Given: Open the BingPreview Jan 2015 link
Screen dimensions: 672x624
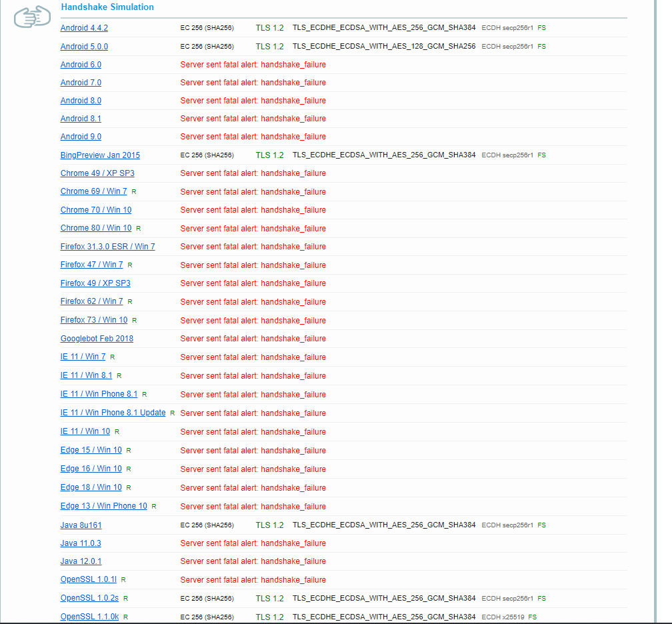Looking at the screenshot, I should point(100,155).
